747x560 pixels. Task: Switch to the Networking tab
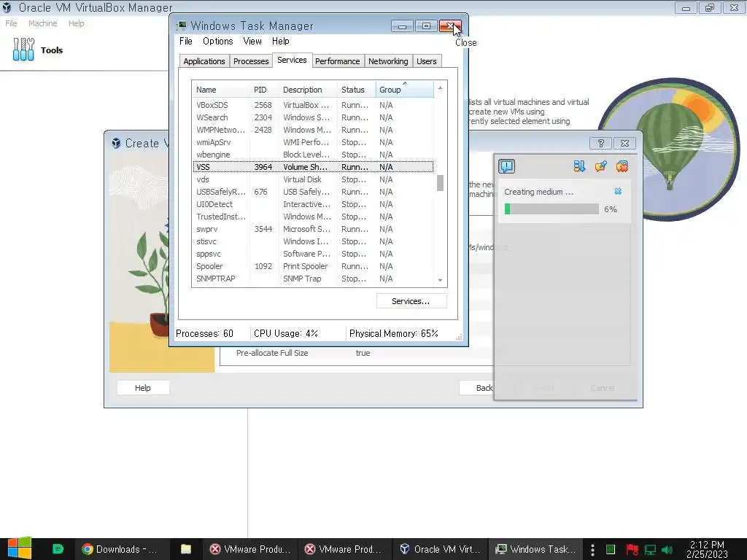click(x=388, y=61)
